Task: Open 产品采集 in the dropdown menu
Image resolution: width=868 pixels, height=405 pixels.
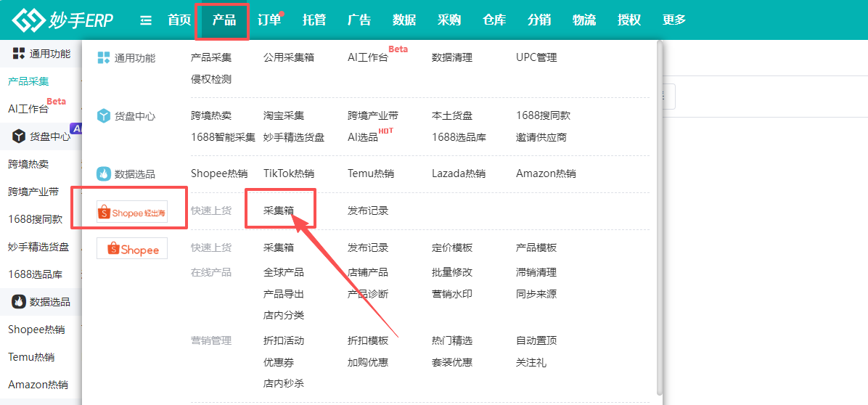Action: [x=211, y=57]
